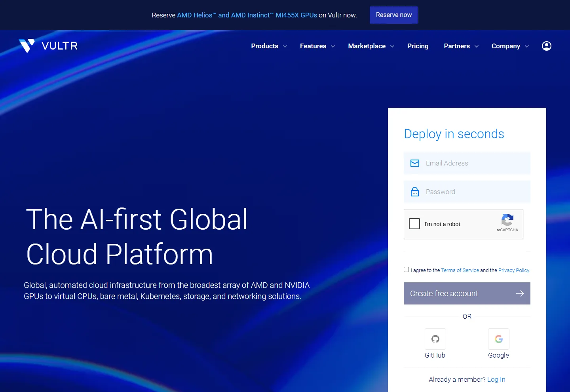570x392 pixels.
Task: Click the VULTR wordmark text
Action: tap(60, 46)
